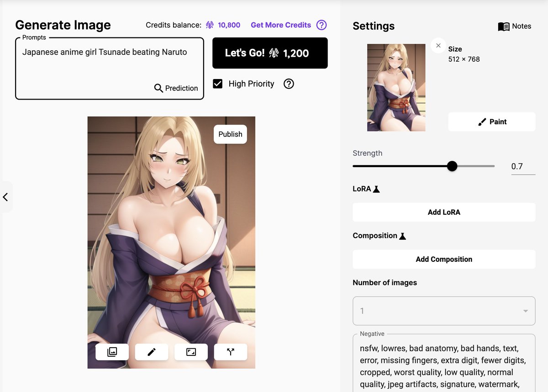Screen dimensions: 548x392
Task: Click the Prediction label in prompt box
Action: tap(181, 88)
